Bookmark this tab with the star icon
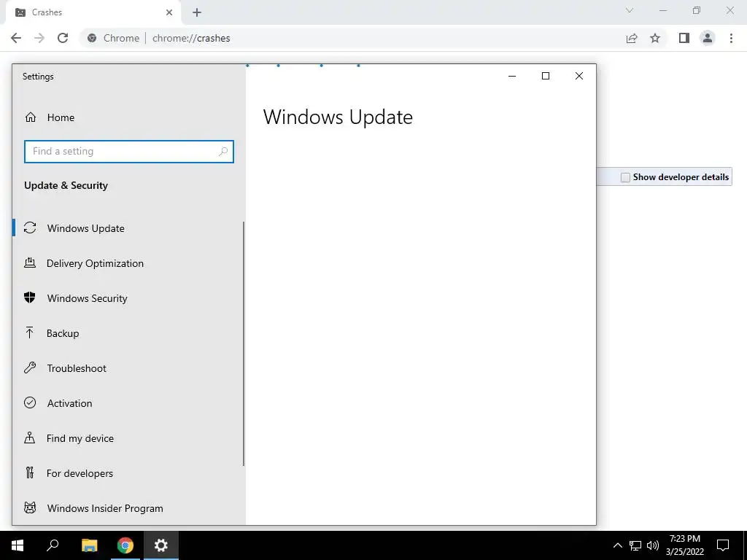Image resolution: width=747 pixels, height=560 pixels. [655, 38]
